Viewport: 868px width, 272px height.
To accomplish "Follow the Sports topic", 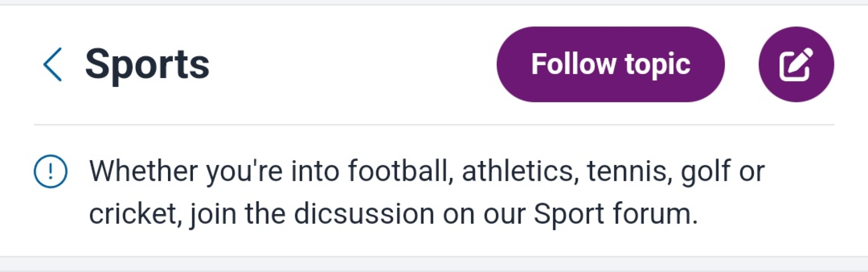I will 610,64.
